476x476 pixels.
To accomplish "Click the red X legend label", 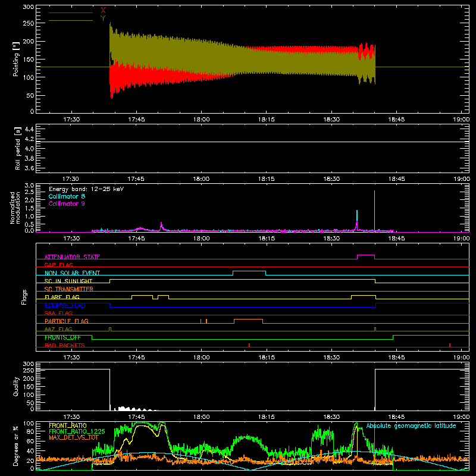I will tap(103, 11).
